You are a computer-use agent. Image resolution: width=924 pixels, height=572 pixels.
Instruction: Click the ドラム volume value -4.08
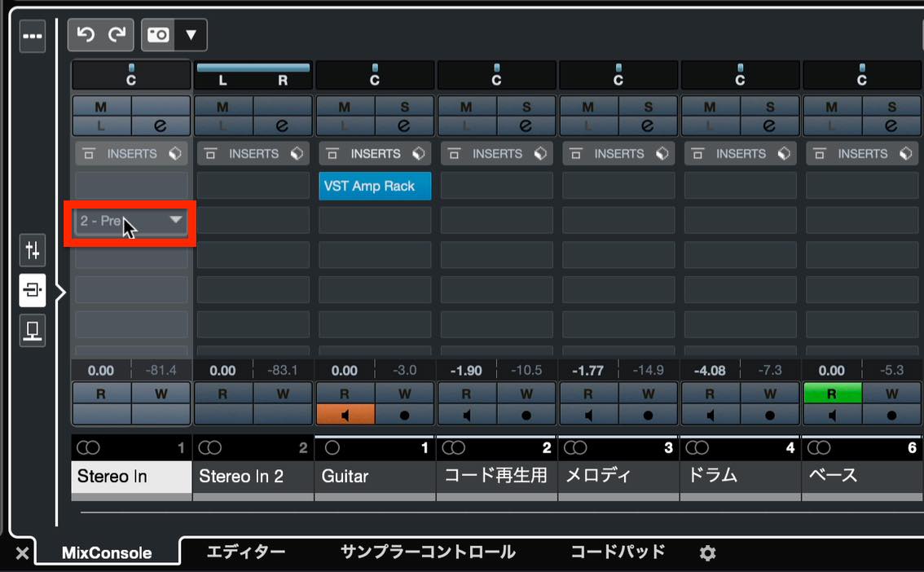[710, 371]
